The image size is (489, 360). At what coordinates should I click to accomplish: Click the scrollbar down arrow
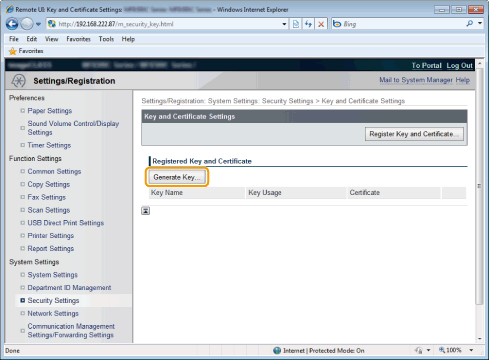tap(480, 339)
